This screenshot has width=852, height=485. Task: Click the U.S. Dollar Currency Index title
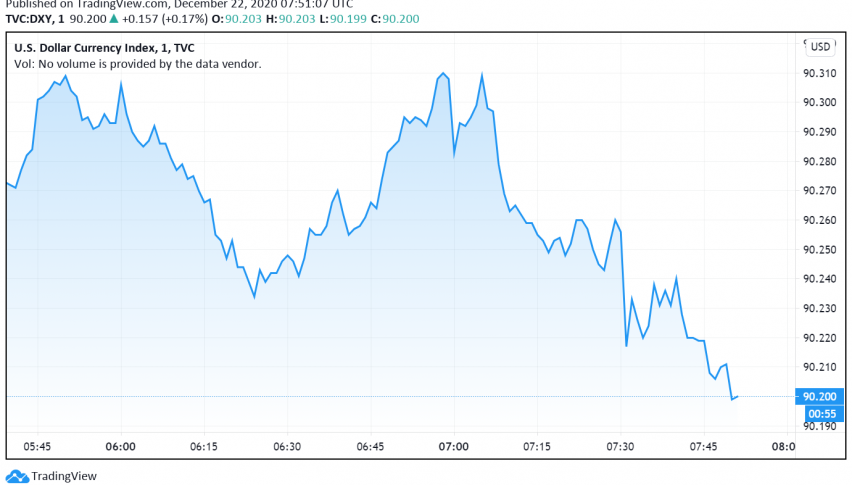pyautogui.click(x=104, y=48)
